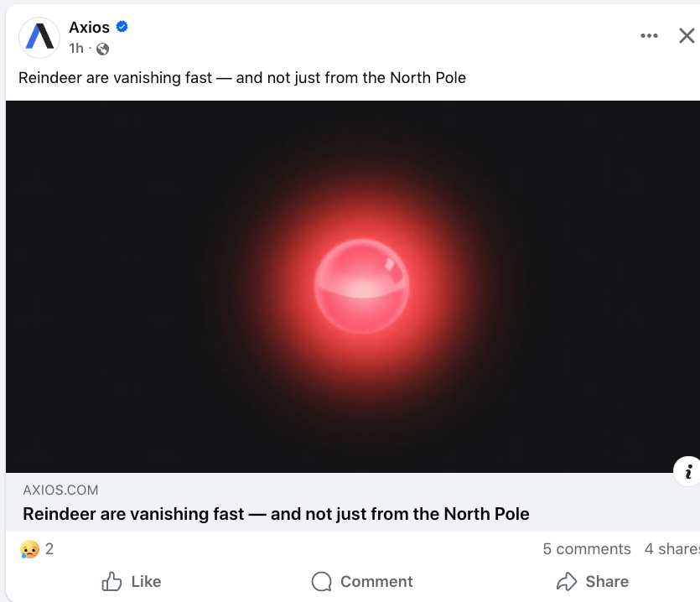Click the grey link preview footer area
Screen dimensions: 700x602
(587, 501)
